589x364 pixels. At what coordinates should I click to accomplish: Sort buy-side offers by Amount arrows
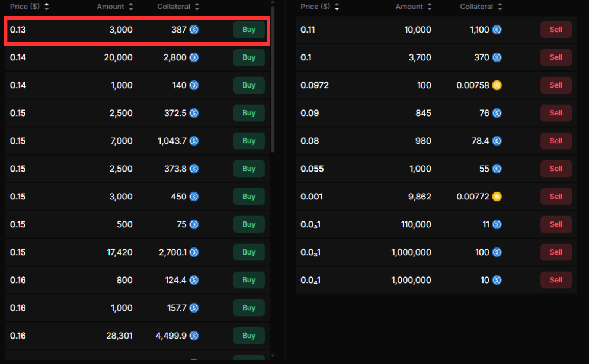(131, 7)
